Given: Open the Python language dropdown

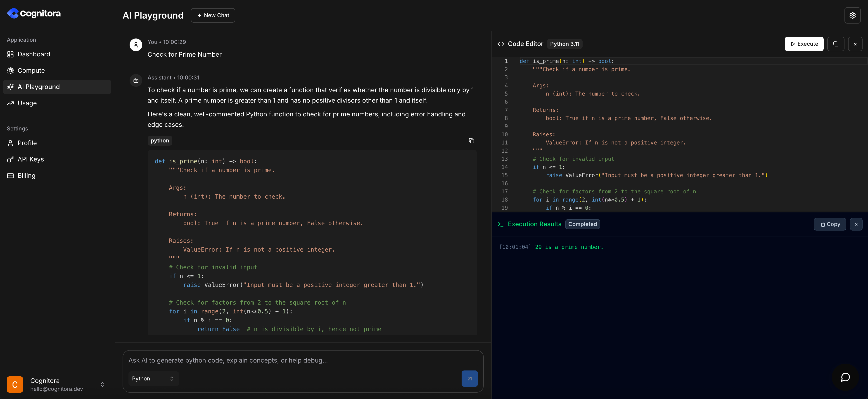Looking at the screenshot, I should coord(153,378).
